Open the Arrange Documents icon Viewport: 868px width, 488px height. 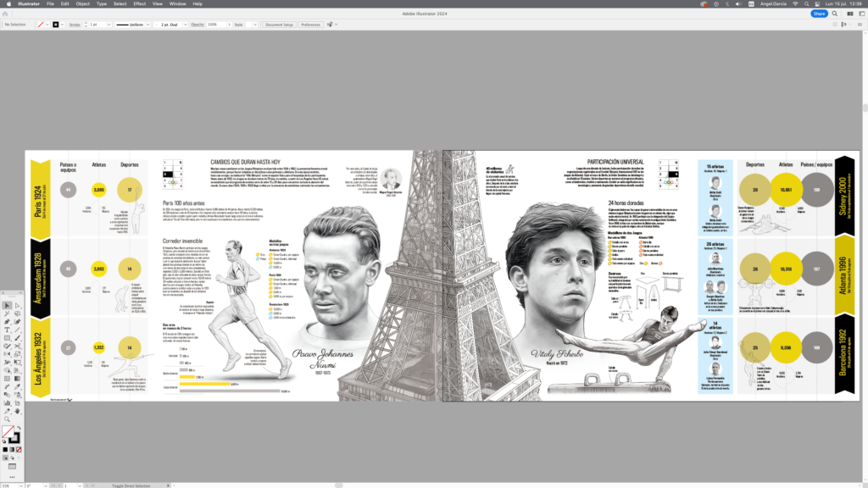pos(850,14)
